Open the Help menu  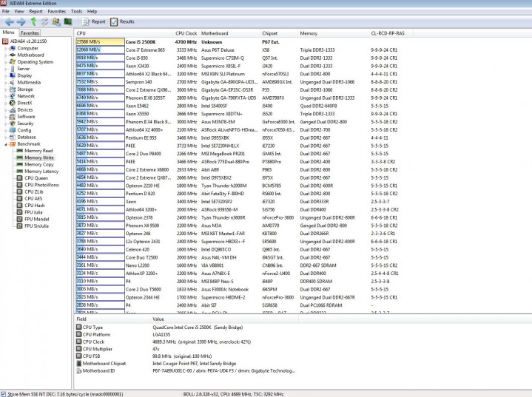pyautogui.click(x=92, y=11)
